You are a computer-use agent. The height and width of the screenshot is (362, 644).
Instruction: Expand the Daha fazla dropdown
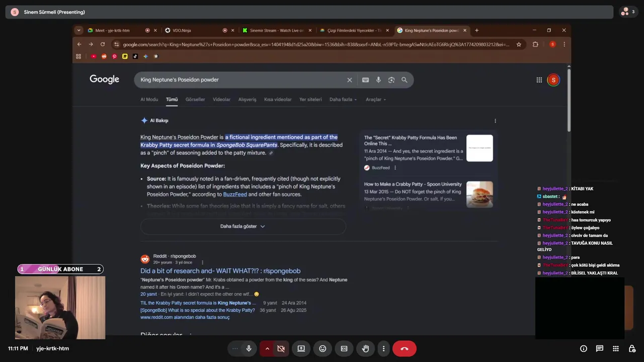pos(343,100)
